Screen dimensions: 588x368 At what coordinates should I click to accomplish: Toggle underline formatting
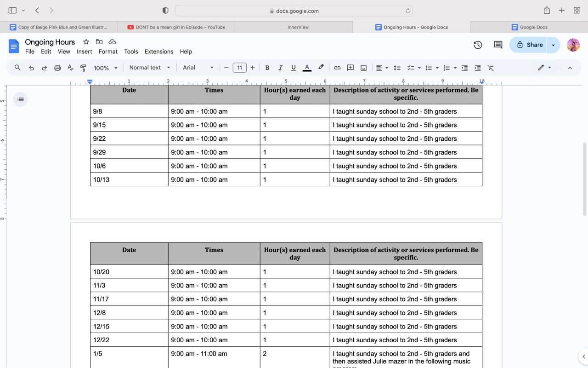tap(294, 68)
